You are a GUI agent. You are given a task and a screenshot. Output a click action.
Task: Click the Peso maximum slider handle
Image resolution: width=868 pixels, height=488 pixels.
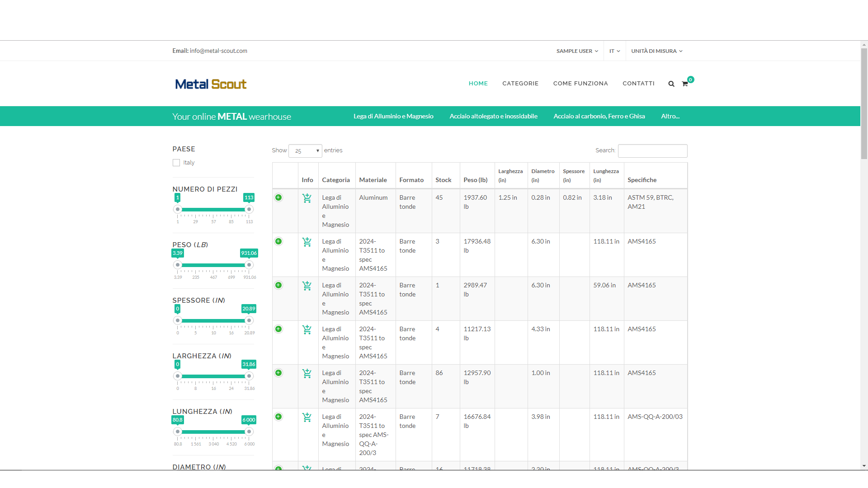(249, 265)
